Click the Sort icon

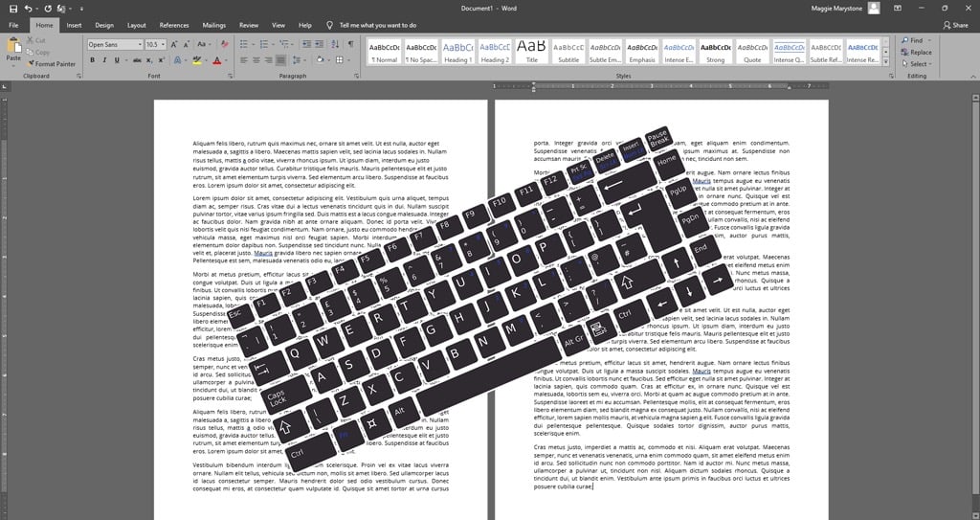tap(335, 44)
